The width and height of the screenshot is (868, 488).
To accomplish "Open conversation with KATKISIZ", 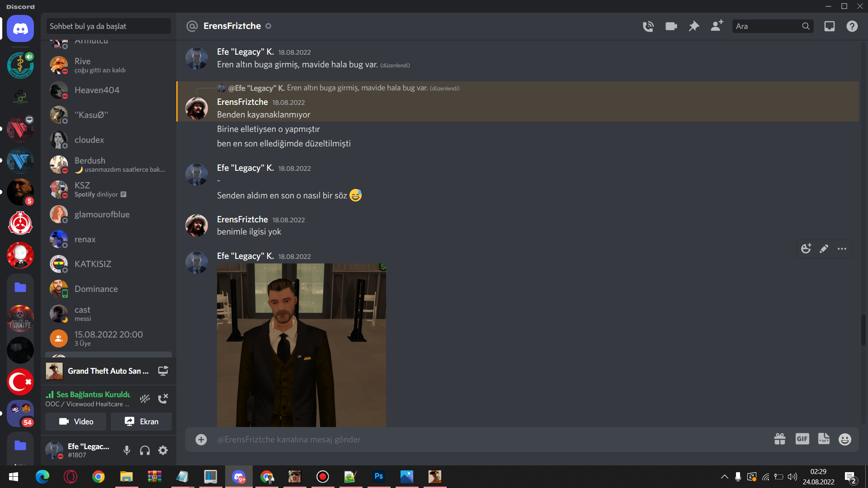I will pyautogui.click(x=108, y=264).
